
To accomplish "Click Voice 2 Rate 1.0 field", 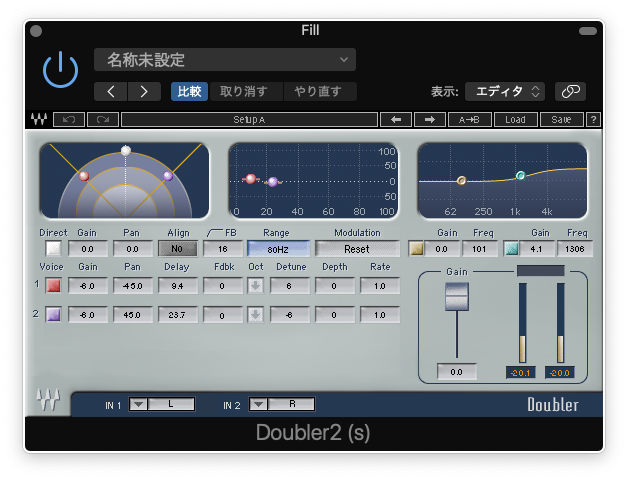I will [380, 315].
